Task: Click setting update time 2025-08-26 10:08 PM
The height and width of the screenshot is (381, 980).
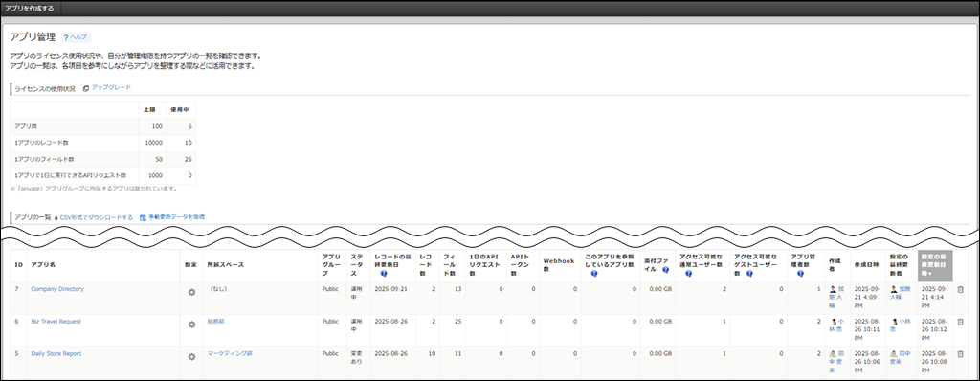Action: point(935,362)
